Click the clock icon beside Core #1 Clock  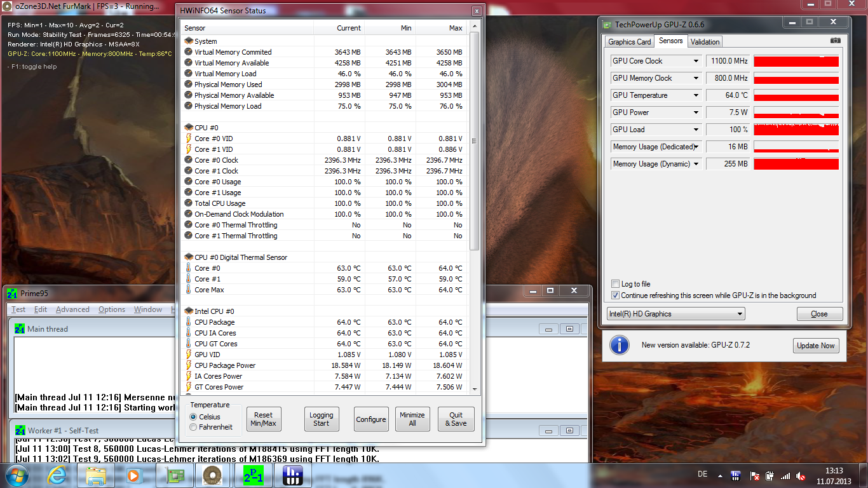(x=189, y=171)
